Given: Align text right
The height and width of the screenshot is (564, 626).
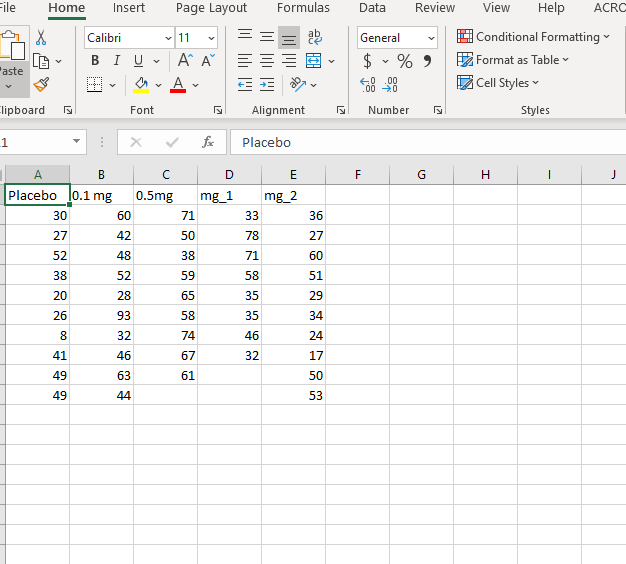Looking at the screenshot, I should click(x=289, y=61).
